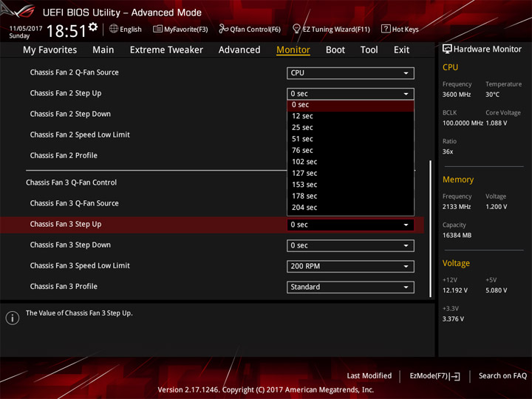Choose 51 sec option
Image resolution: width=532 pixels, height=399 pixels.
coord(350,139)
